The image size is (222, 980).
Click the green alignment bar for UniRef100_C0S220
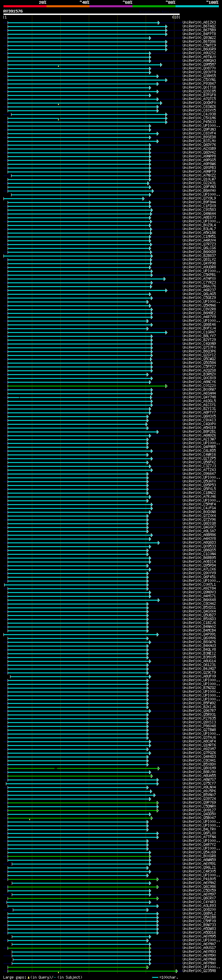click(x=87, y=386)
